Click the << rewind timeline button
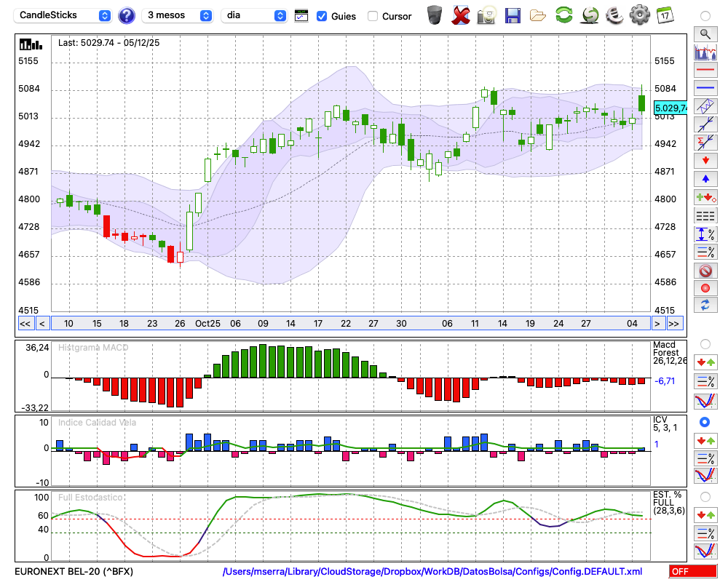728x582 pixels. coord(25,324)
